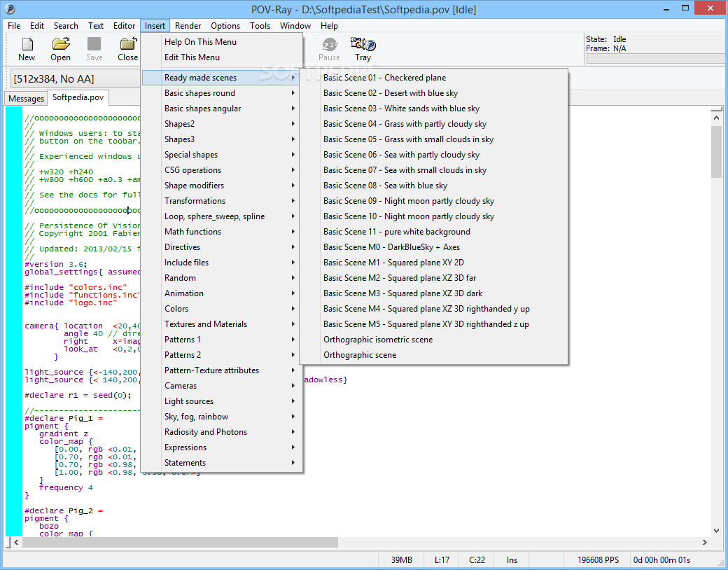Choose Help On This Menu

(x=222, y=42)
